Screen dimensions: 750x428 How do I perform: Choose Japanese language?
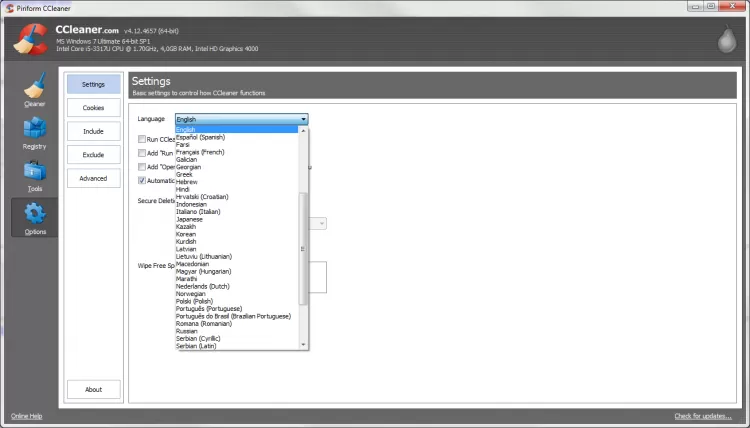tap(237, 219)
